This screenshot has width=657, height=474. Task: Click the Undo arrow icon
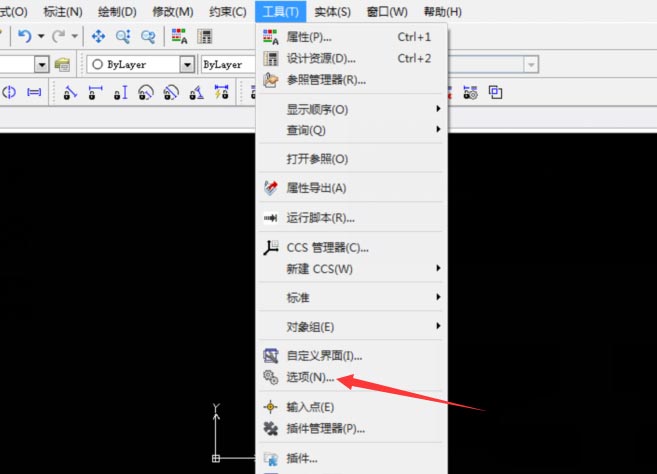tap(24, 36)
